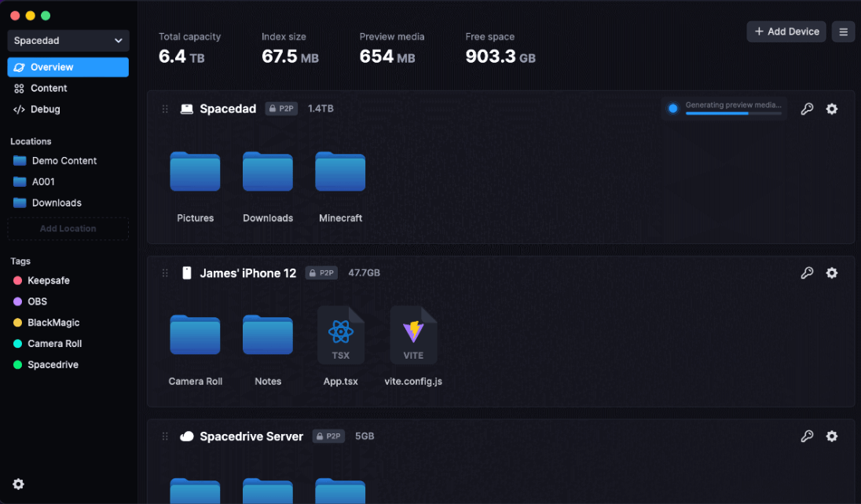Click the Preview media 654 MB value
The height and width of the screenshot is (504, 861).
[x=387, y=57]
